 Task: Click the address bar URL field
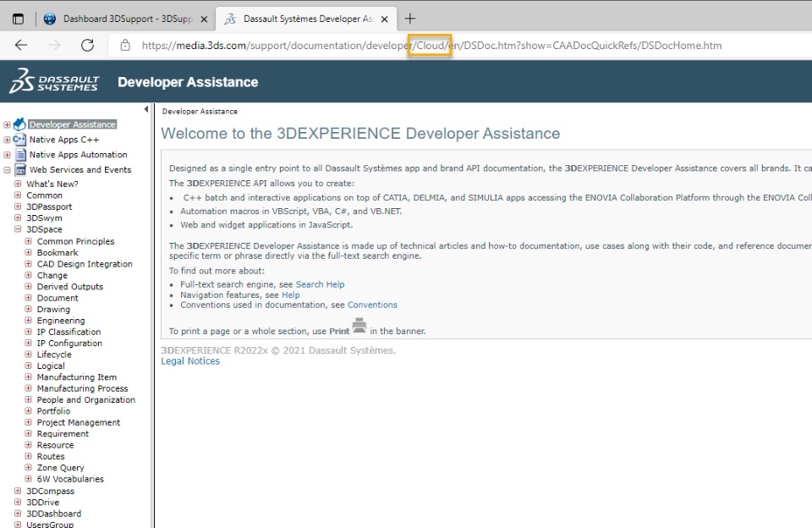click(431, 45)
